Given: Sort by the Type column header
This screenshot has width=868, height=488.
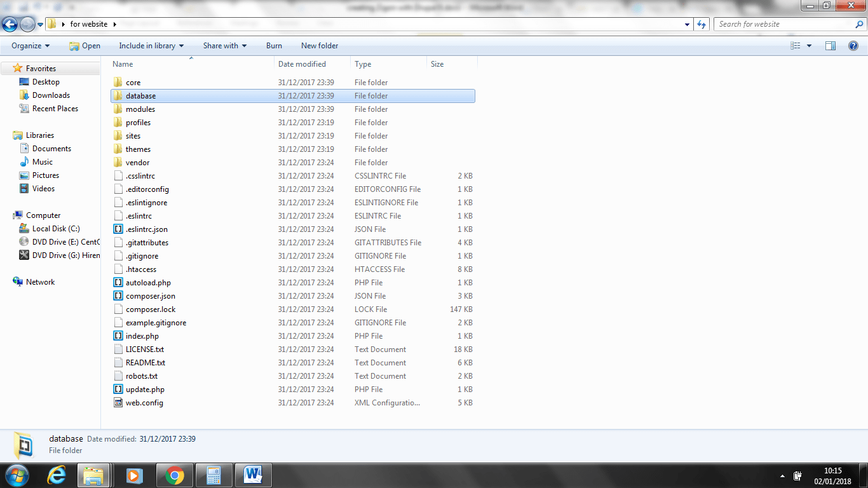Looking at the screenshot, I should point(363,64).
